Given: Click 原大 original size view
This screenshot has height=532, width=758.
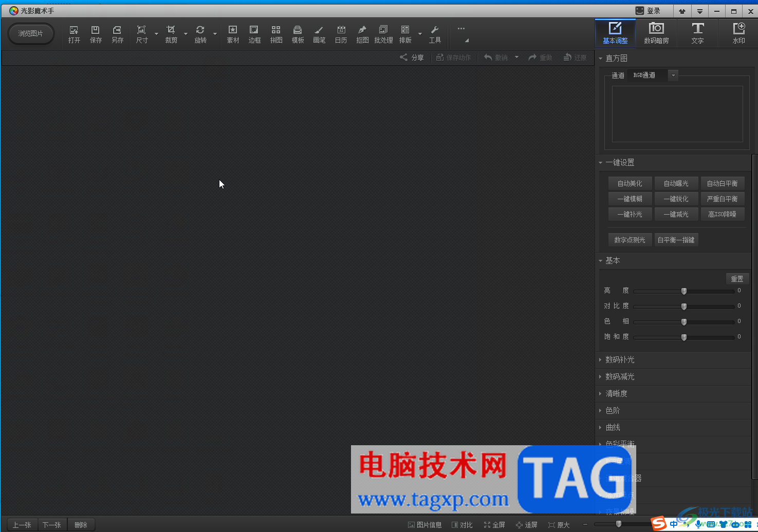Looking at the screenshot, I should click(559, 525).
